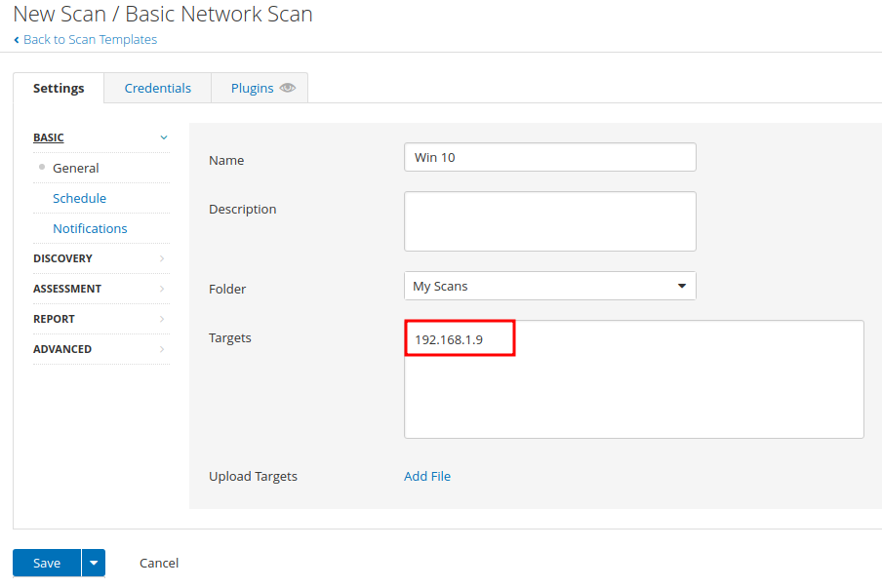The height and width of the screenshot is (588, 882).
Task: Switch to the Credentials tab
Action: tap(157, 89)
